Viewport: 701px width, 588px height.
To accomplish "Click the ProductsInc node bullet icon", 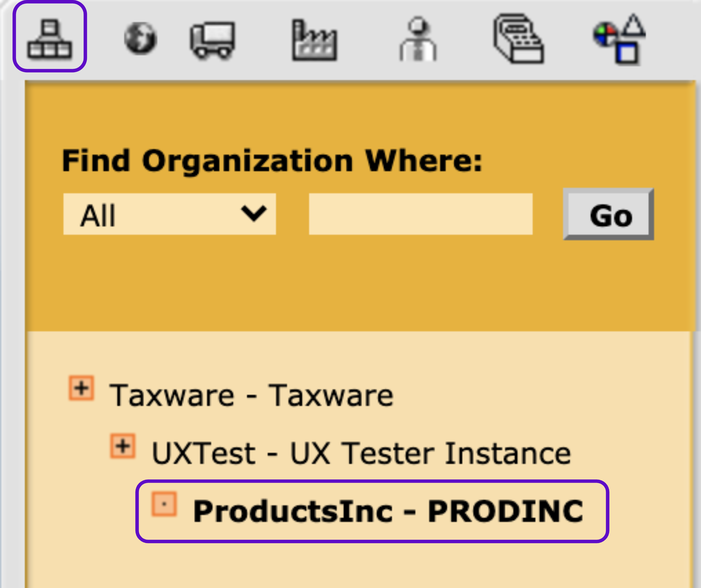I will [164, 505].
